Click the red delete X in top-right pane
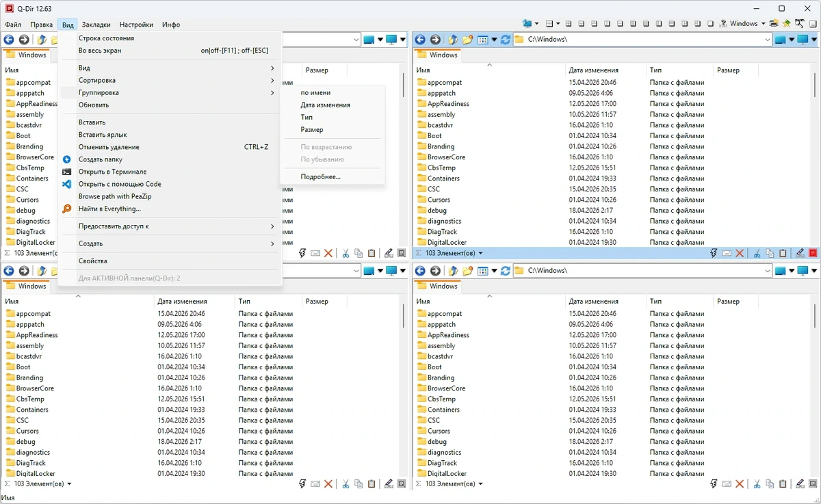Image resolution: width=821 pixels, height=504 pixels. (740, 253)
